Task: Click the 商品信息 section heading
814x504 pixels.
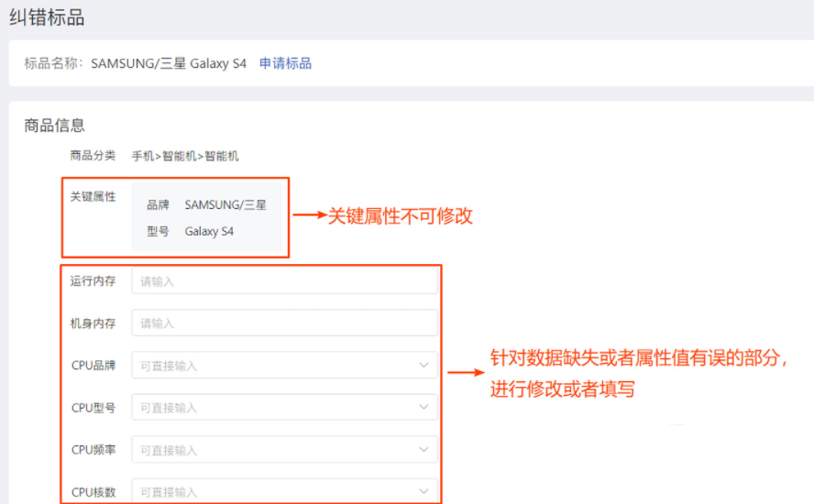Action: (54, 126)
